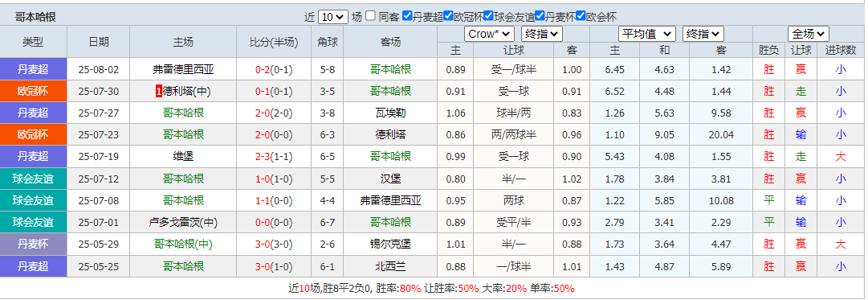The width and height of the screenshot is (868, 300).
Task: Uncheck the 球会友谊 filter checkbox
Action: 489,16
